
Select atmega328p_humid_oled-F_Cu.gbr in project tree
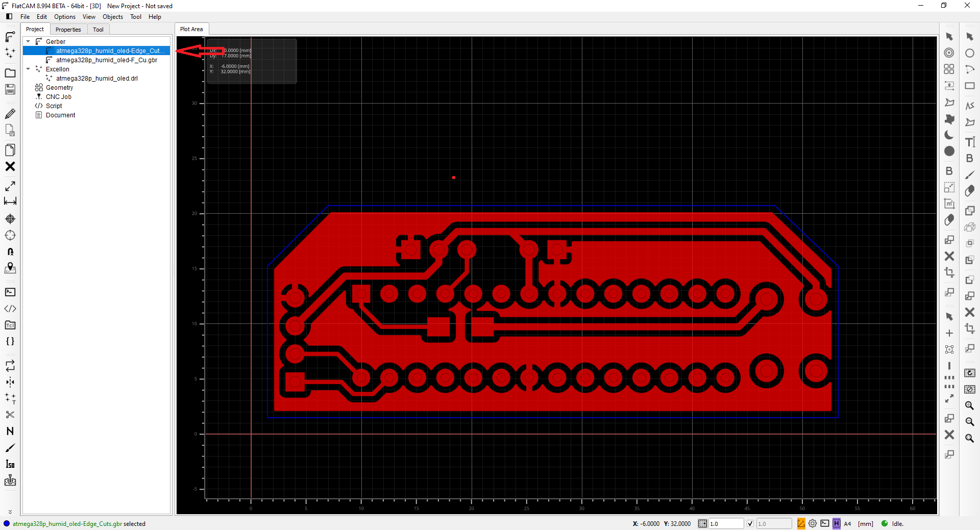tap(107, 60)
